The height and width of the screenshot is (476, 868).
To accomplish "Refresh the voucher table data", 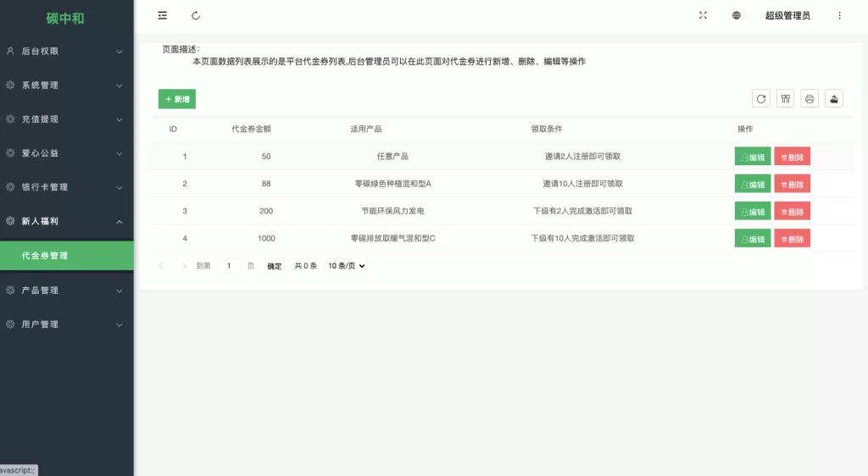I will (x=761, y=99).
